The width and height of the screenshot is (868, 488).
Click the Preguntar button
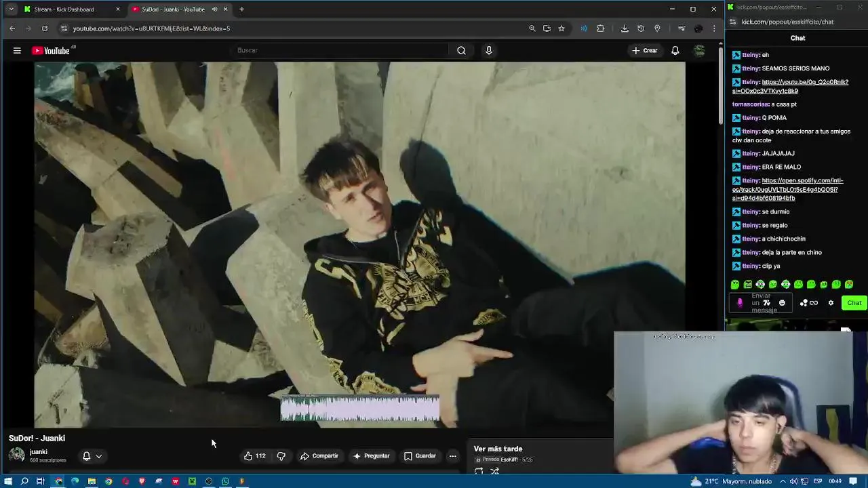371,456
